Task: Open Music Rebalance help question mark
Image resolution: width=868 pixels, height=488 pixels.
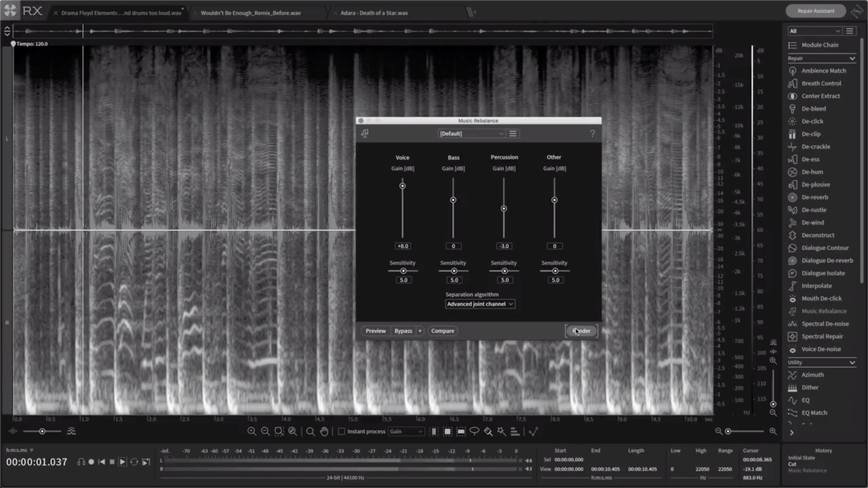Action: (x=592, y=134)
